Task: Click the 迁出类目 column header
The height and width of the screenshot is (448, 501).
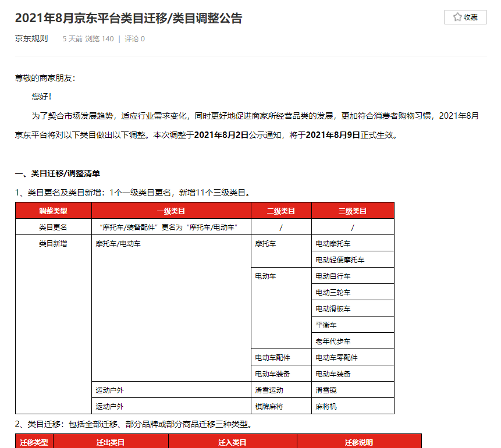Action: click(111, 442)
